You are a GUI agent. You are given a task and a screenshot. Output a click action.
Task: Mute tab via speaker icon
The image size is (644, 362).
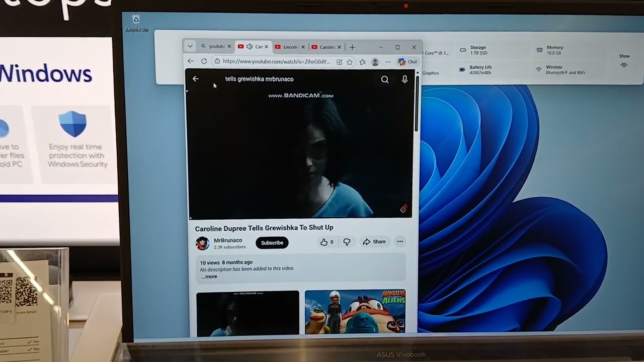tap(249, 47)
